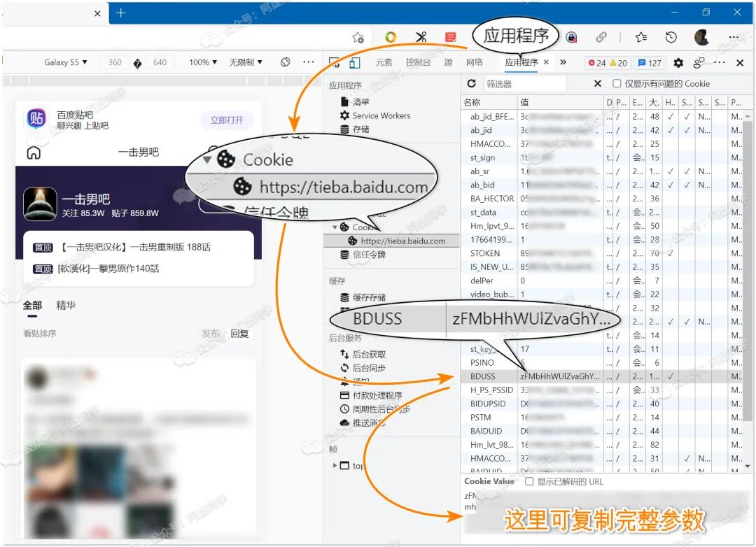The width and height of the screenshot is (756, 547).
Task: Open DevTools customize menu dots
Action: tap(719, 62)
